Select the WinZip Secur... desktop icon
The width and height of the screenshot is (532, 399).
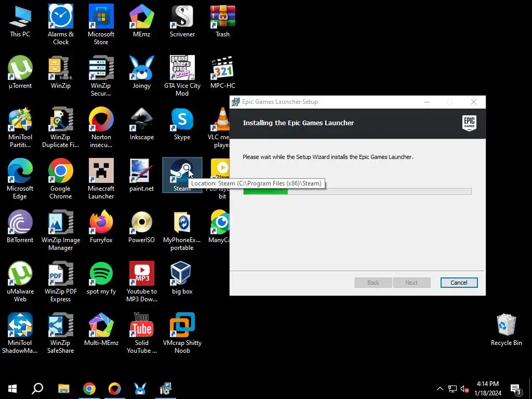pos(101,76)
